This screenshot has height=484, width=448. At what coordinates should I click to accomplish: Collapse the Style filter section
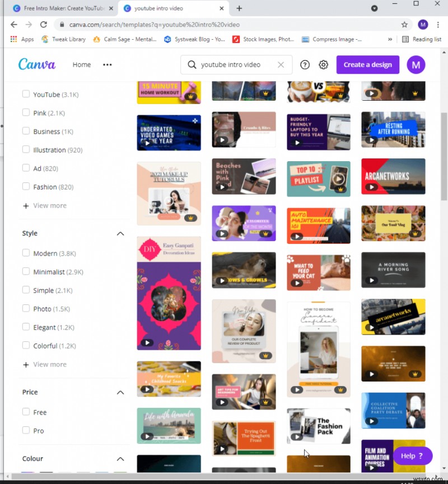pos(120,233)
